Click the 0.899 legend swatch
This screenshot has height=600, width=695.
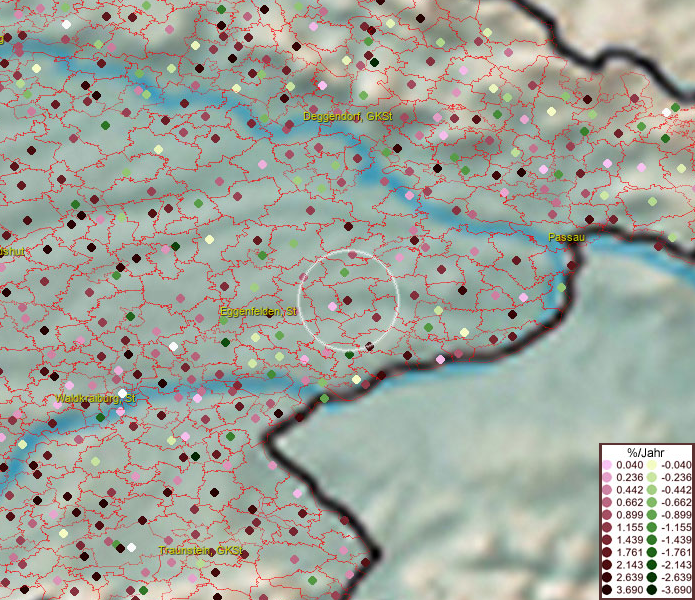click(607, 515)
